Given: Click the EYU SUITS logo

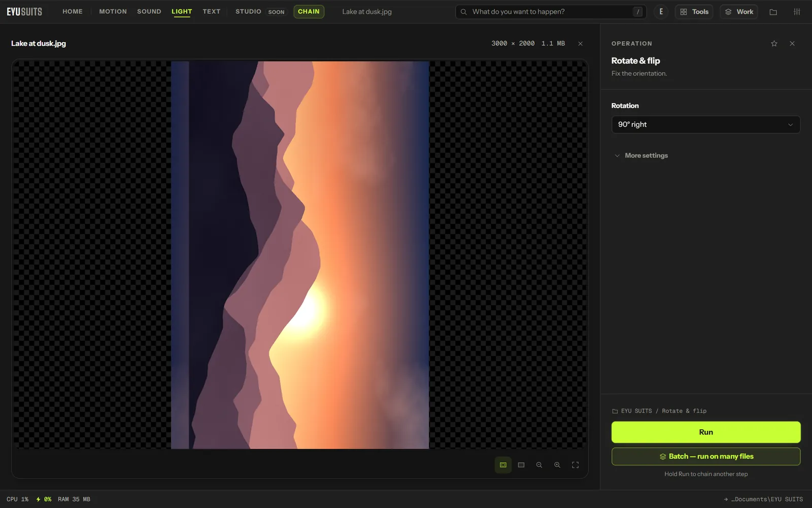Looking at the screenshot, I should [24, 12].
